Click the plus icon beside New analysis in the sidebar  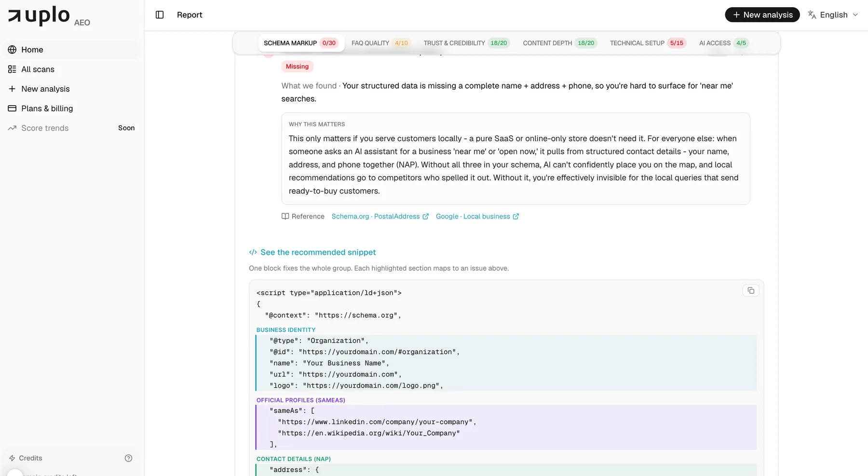[12, 89]
